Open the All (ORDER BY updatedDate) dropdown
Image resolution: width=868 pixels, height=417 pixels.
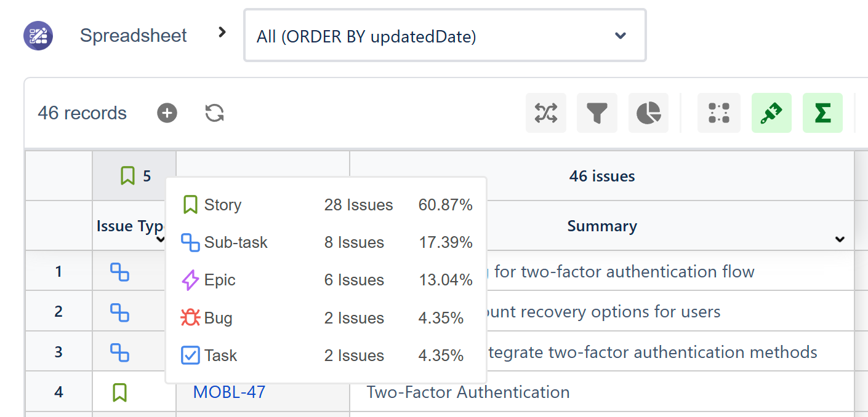445,36
